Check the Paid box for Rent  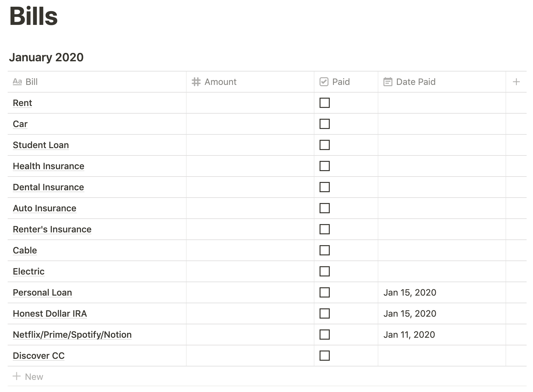pos(324,103)
